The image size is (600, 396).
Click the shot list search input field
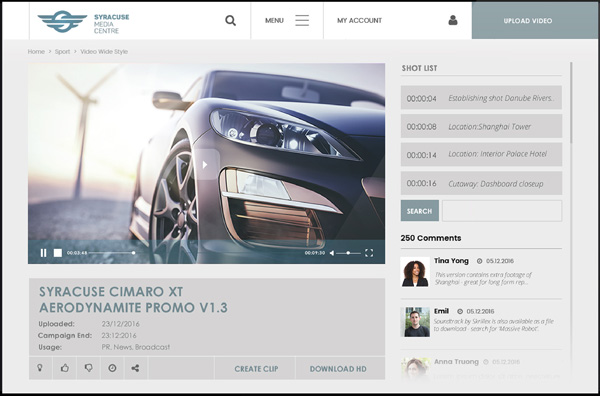tap(502, 210)
